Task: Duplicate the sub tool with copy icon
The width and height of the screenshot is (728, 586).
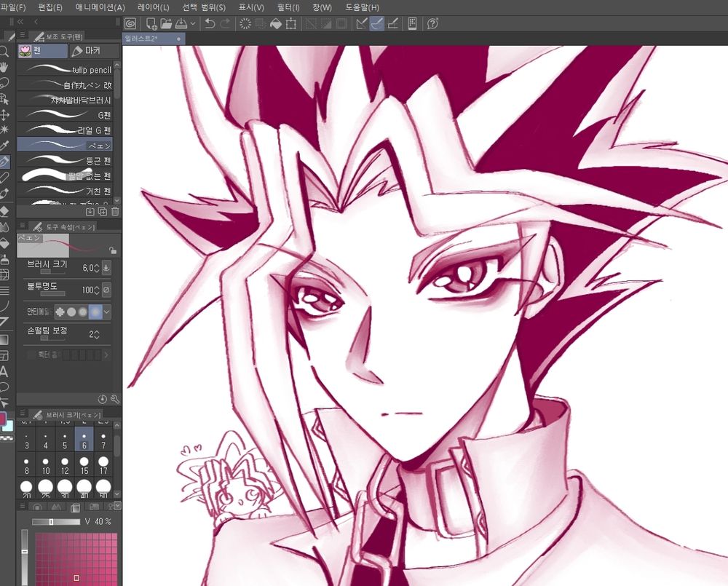Action: 103,212
